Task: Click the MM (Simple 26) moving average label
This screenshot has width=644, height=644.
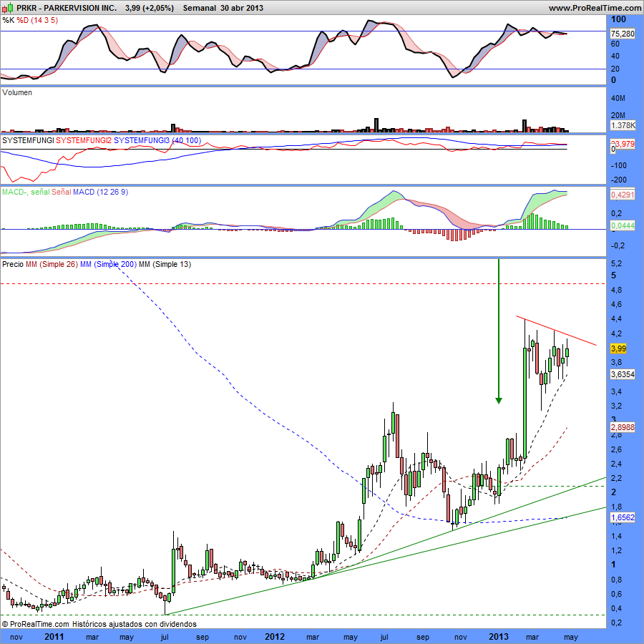Action: (x=52, y=264)
